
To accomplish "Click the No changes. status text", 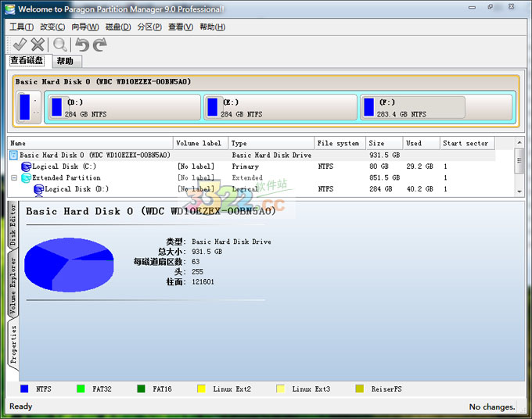I will (x=492, y=406).
